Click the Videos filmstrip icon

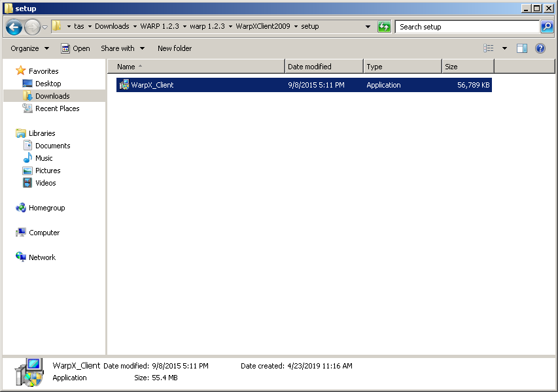click(27, 183)
